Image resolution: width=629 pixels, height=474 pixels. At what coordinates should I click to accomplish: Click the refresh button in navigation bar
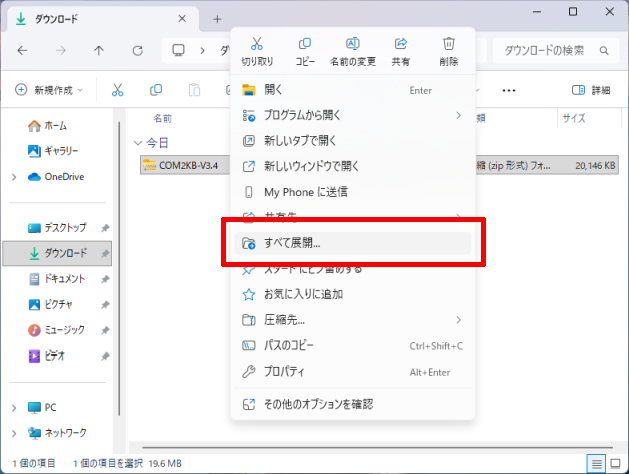[138, 50]
